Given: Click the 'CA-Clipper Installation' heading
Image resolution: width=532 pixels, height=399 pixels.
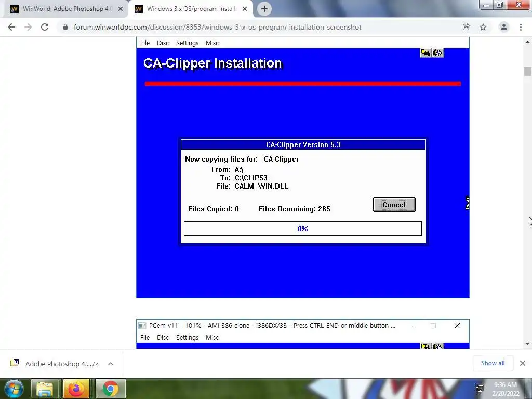Looking at the screenshot, I should 212,63.
